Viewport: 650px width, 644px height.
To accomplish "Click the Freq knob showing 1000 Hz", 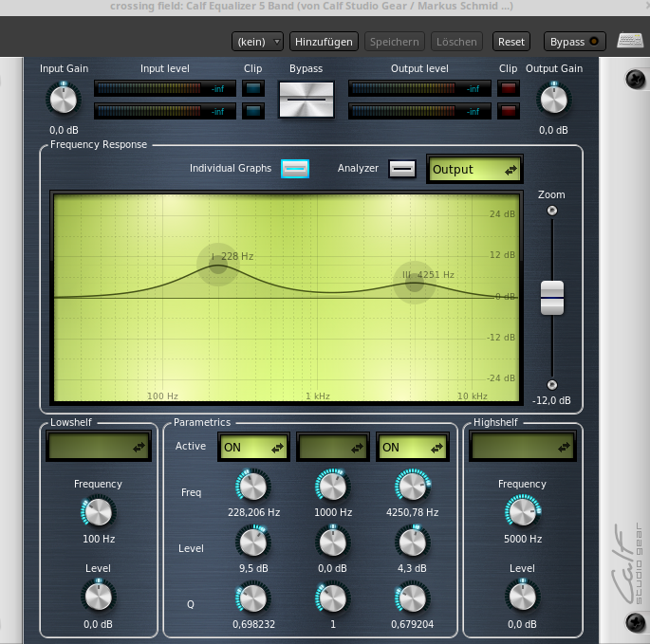I will pyautogui.click(x=332, y=487).
